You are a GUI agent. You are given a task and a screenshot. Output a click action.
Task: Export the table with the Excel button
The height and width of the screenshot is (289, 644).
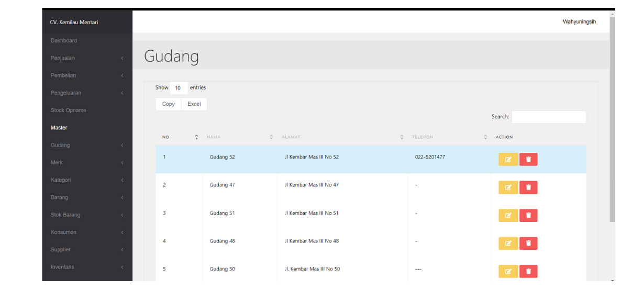coord(194,104)
